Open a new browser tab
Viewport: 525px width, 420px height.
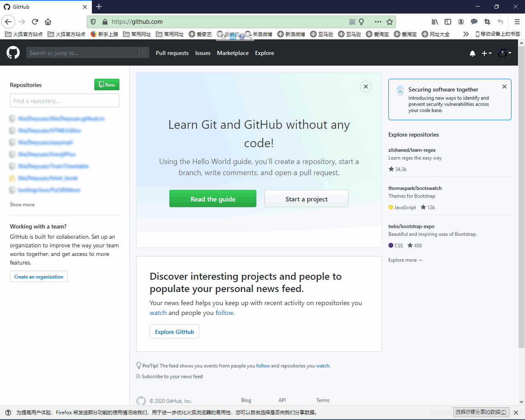pyautogui.click(x=99, y=7)
